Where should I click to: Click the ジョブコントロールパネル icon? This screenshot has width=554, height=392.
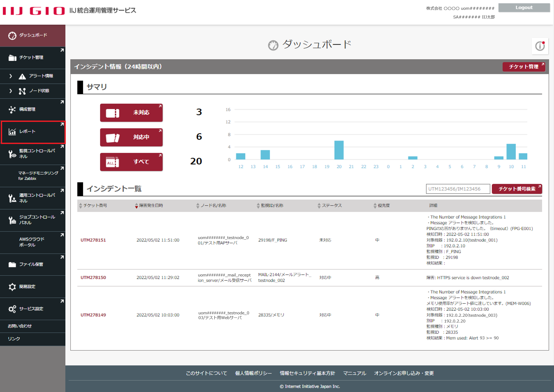(x=12, y=220)
